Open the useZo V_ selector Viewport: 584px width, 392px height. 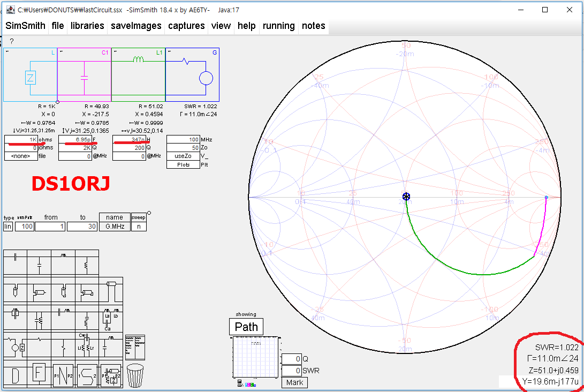click(x=183, y=156)
